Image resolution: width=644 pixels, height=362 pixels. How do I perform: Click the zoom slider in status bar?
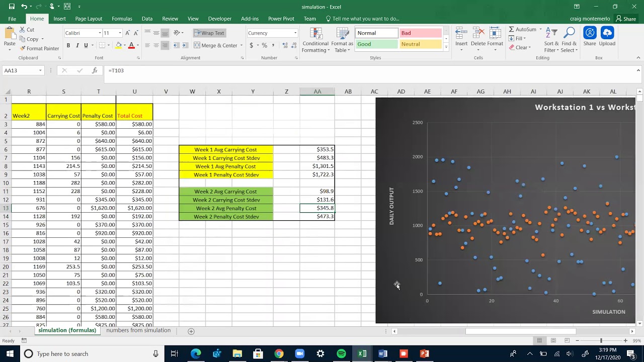pos(601,341)
